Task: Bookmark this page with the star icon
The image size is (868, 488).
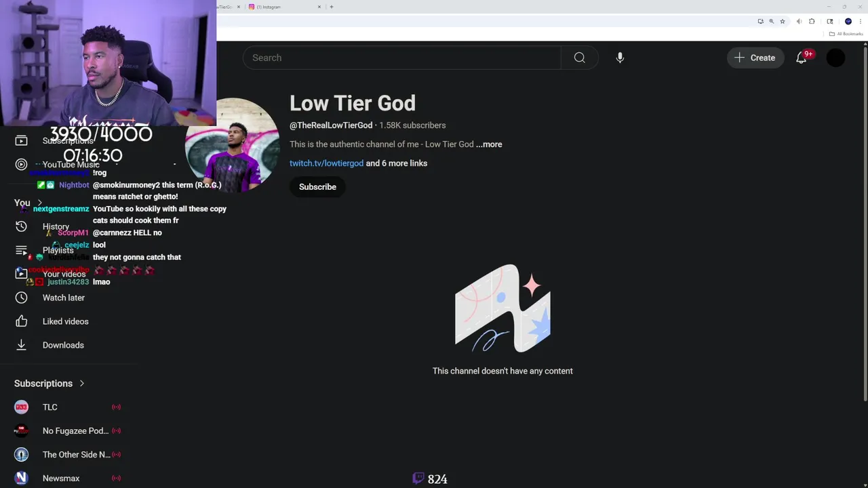Action: [782, 22]
